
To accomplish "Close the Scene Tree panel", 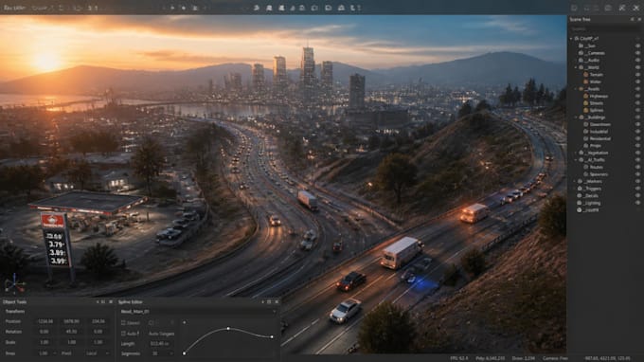I will 639,19.
